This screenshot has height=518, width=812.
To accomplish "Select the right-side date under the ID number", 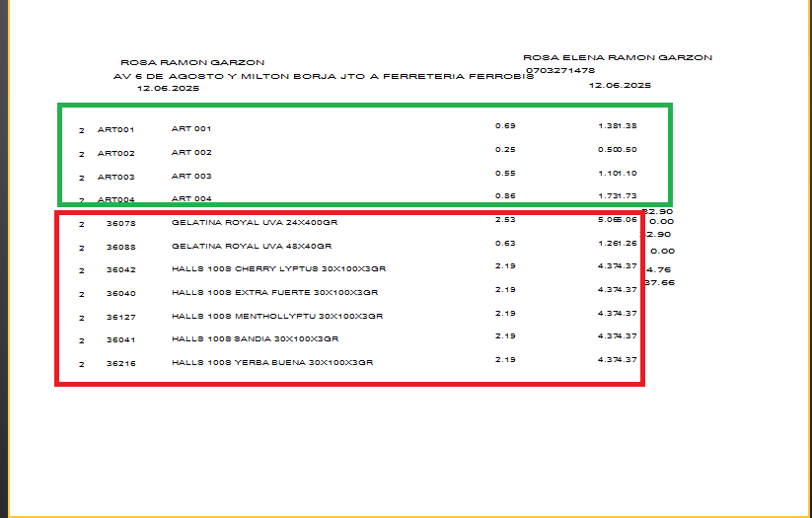I will 620,86.
